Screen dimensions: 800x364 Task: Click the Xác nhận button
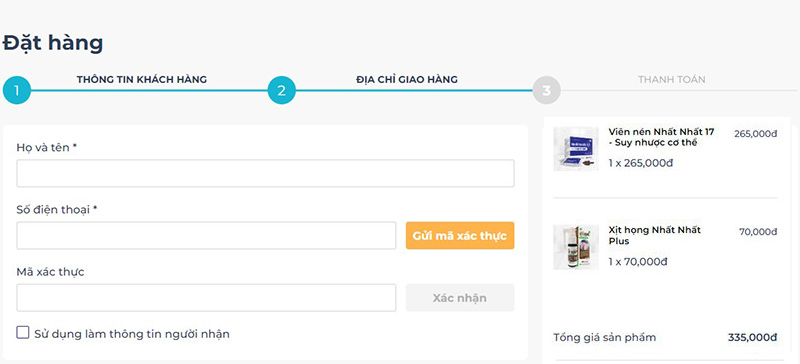460,298
